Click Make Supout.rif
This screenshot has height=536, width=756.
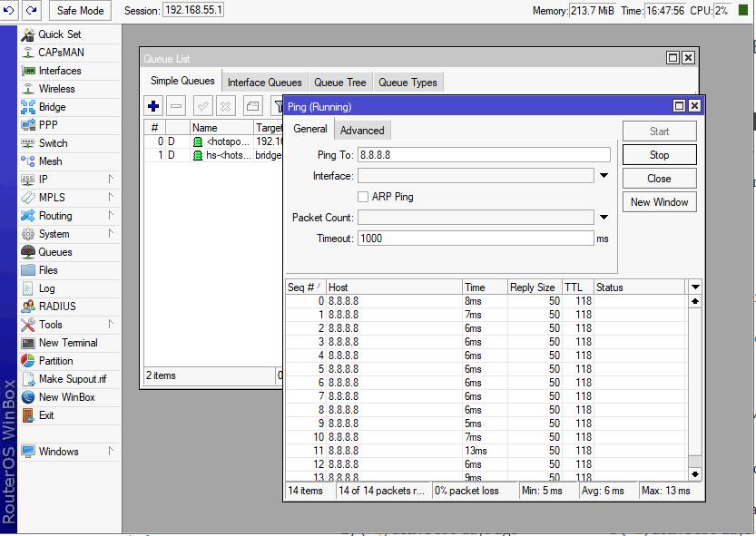pyautogui.click(x=70, y=379)
